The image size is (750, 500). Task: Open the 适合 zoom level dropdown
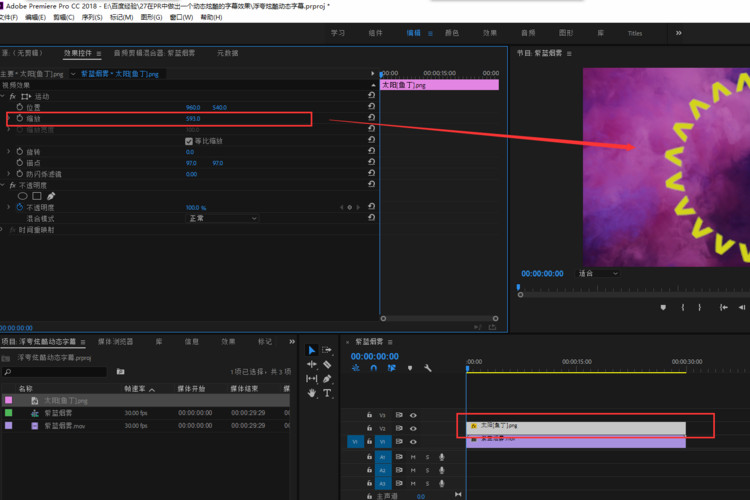(597, 273)
